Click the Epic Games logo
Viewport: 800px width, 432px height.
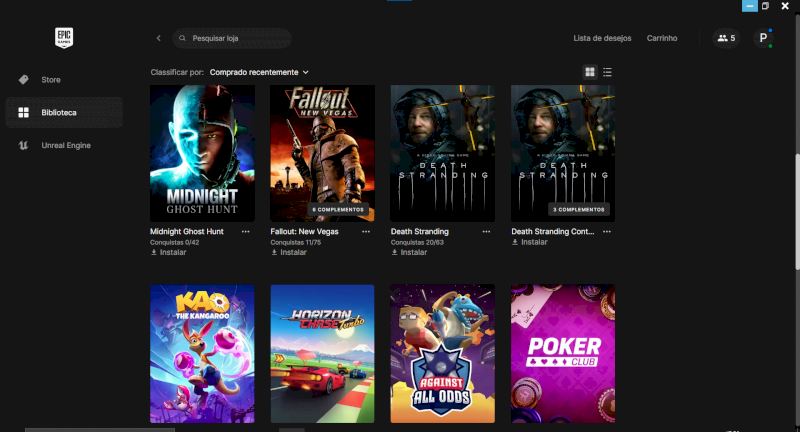(64, 38)
